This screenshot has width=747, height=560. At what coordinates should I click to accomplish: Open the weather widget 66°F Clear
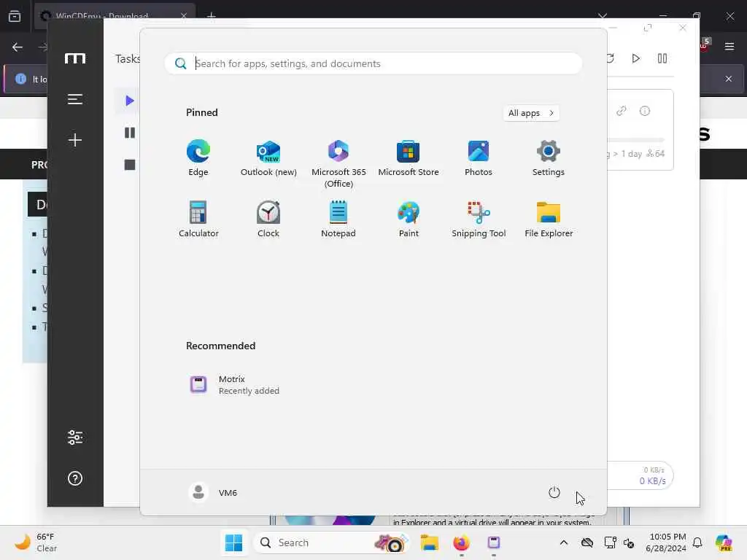(36, 542)
